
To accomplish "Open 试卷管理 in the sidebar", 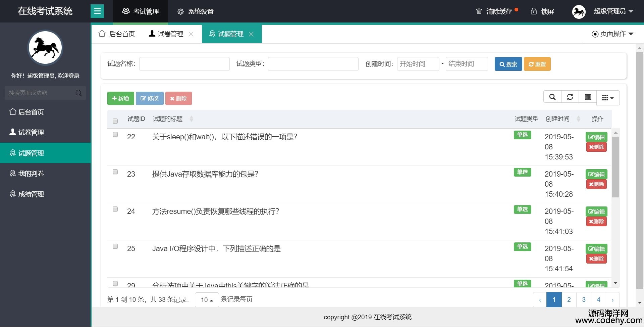I will (x=45, y=132).
